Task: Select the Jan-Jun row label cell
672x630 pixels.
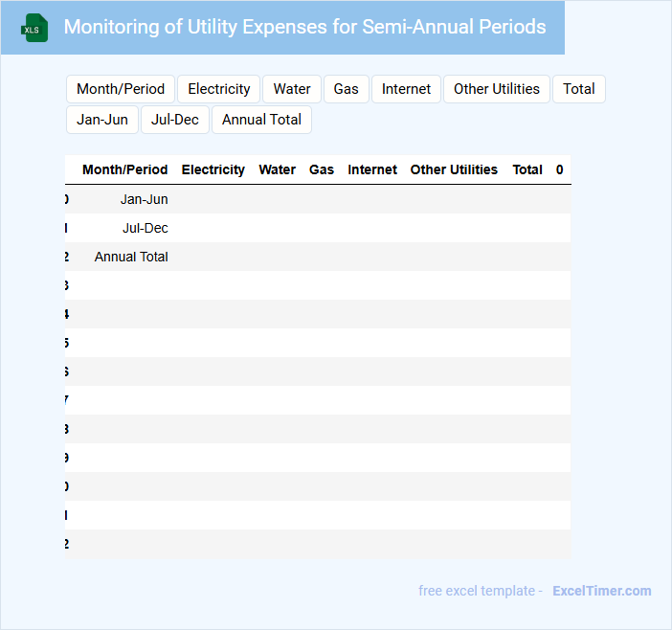Action: 145,199
